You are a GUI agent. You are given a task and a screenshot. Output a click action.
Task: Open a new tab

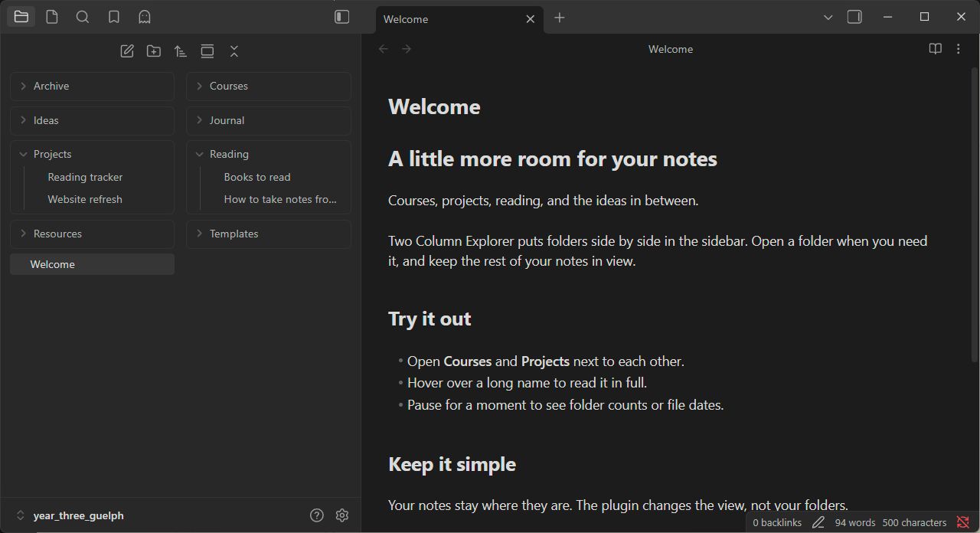560,18
